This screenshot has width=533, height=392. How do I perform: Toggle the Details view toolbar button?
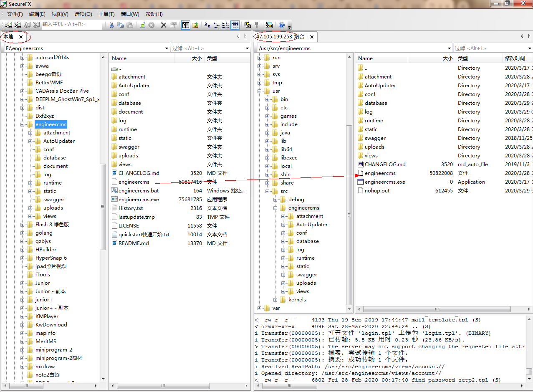click(x=235, y=25)
